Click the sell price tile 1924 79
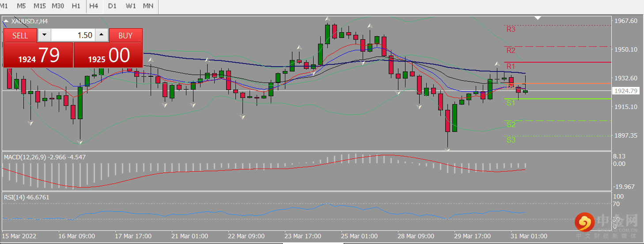This screenshot has height=244, width=644. click(38, 55)
